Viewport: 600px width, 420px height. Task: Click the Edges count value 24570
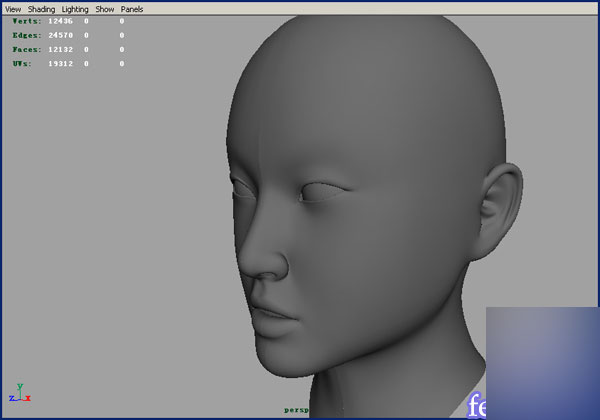[x=60, y=35]
